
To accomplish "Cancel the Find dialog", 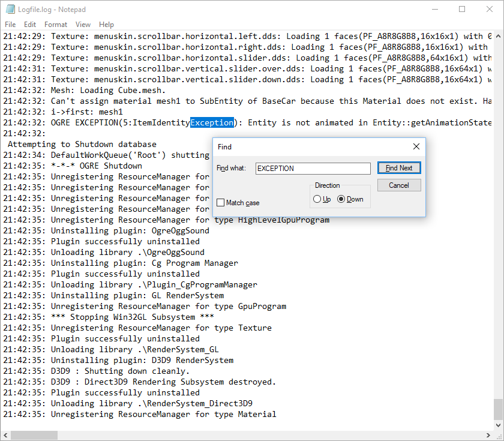I will [x=399, y=185].
